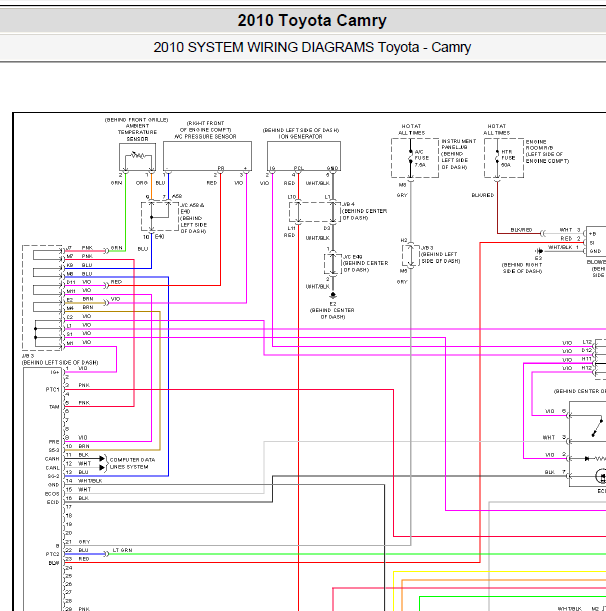The image size is (606, 611).
Task: Click the "ION GENERATOR" label
Action: (x=300, y=137)
